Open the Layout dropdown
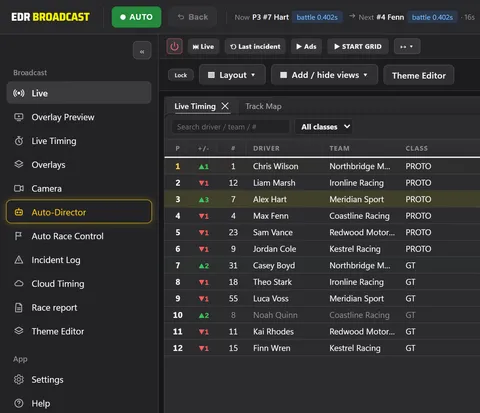 click(x=232, y=75)
